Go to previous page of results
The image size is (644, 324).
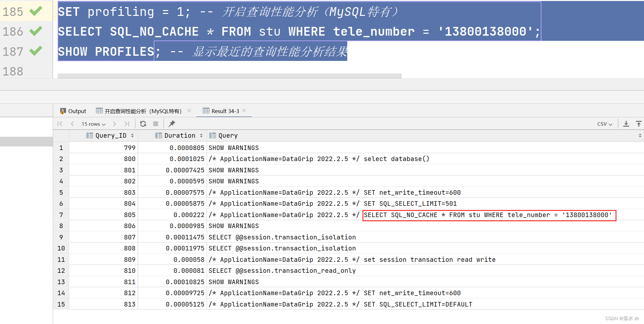click(x=72, y=124)
